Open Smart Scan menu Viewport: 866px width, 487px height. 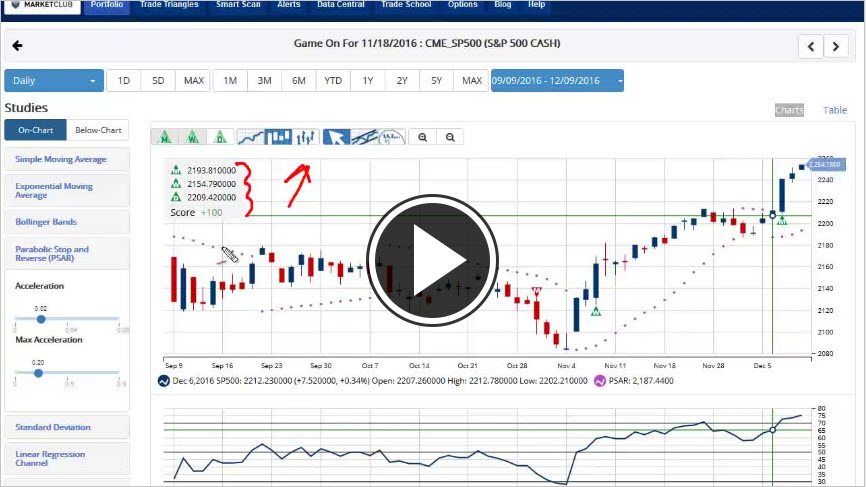coord(238,5)
